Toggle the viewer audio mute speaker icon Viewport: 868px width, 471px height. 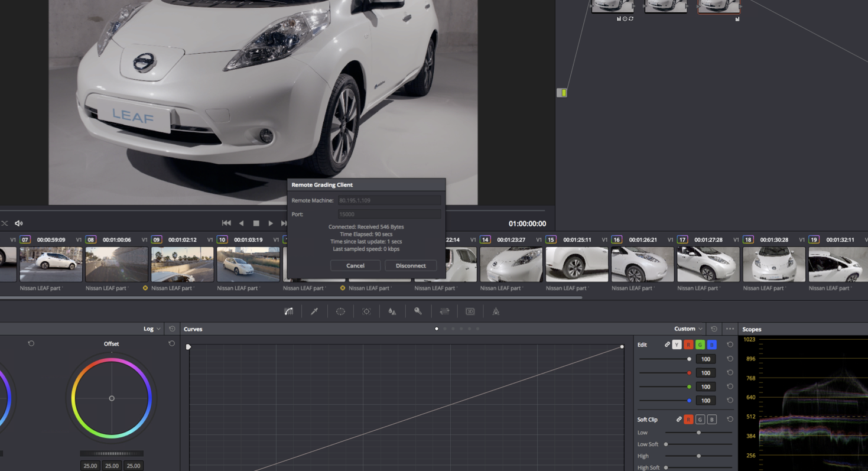[19, 223]
